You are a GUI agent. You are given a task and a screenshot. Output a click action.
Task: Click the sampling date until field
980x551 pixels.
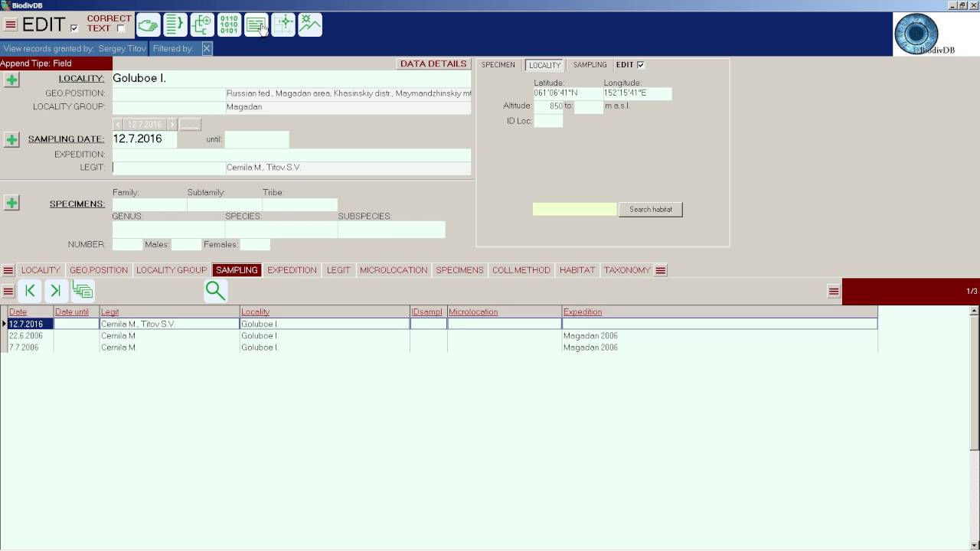(x=256, y=139)
